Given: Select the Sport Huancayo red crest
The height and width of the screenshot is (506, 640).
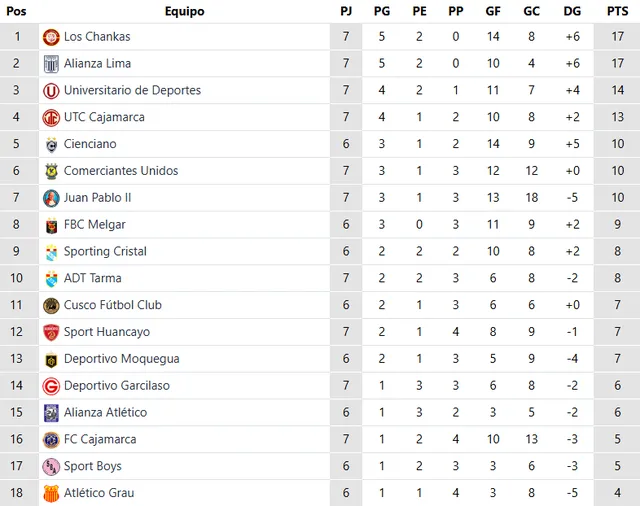Looking at the screenshot, I should [51, 332].
